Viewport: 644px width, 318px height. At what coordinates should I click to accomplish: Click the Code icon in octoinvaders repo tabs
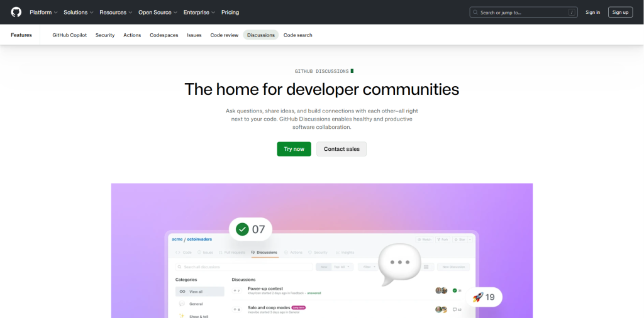point(178,253)
